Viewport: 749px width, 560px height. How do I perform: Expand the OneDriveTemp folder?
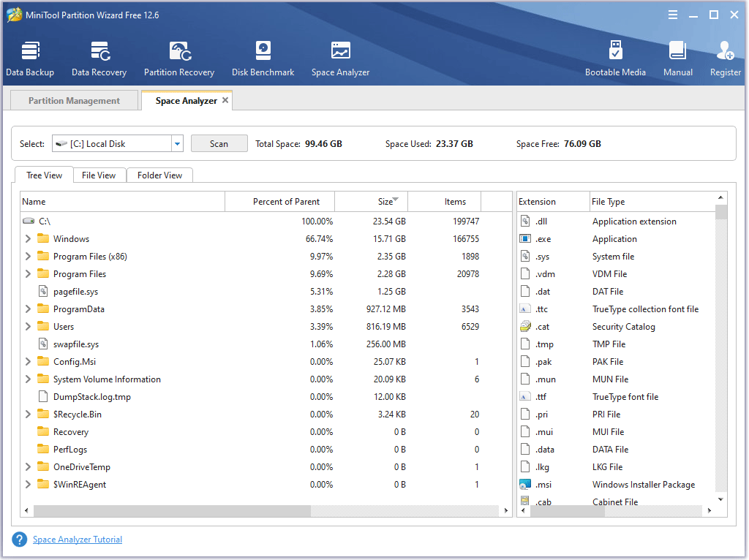[x=28, y=467]
